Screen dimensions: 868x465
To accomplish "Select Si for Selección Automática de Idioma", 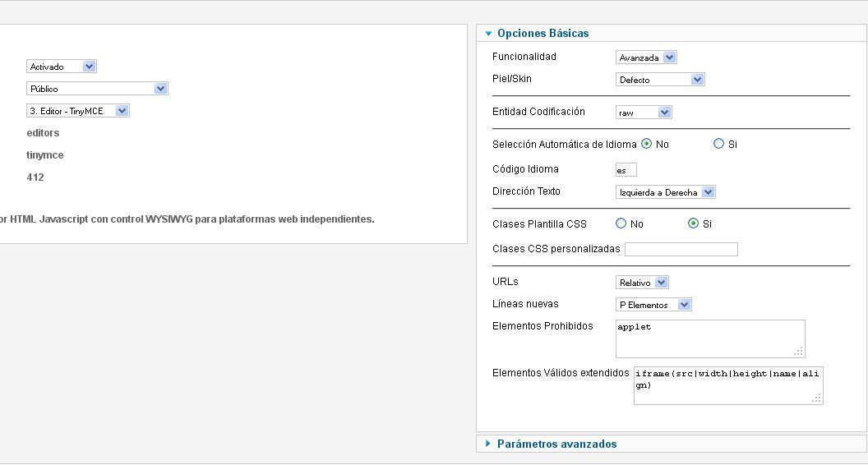I will tap(718, 144).
